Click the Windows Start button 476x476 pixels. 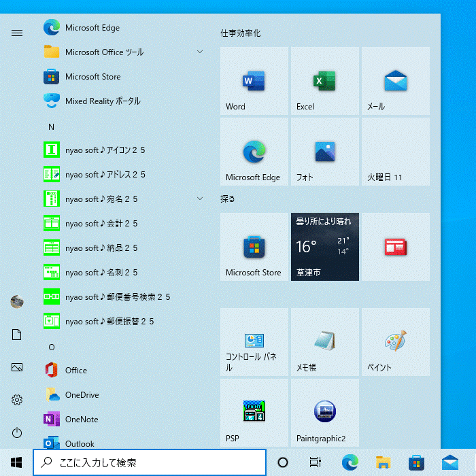[16, 462]
